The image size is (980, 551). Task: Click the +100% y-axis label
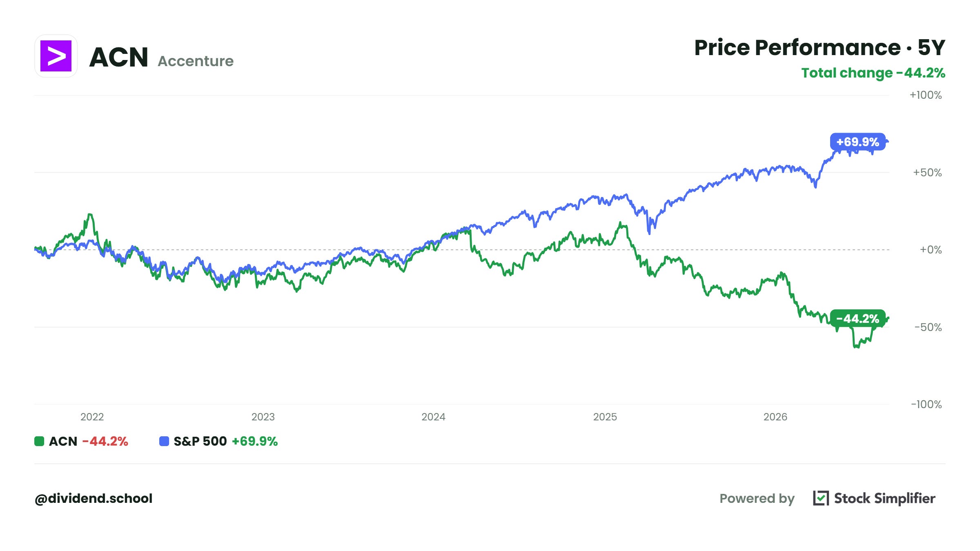(x=925, y=95)
